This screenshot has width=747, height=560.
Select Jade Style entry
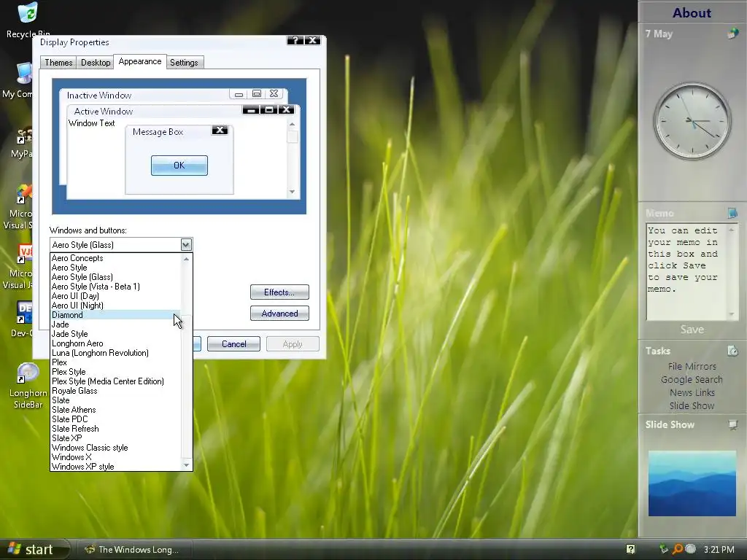(116, 334)
